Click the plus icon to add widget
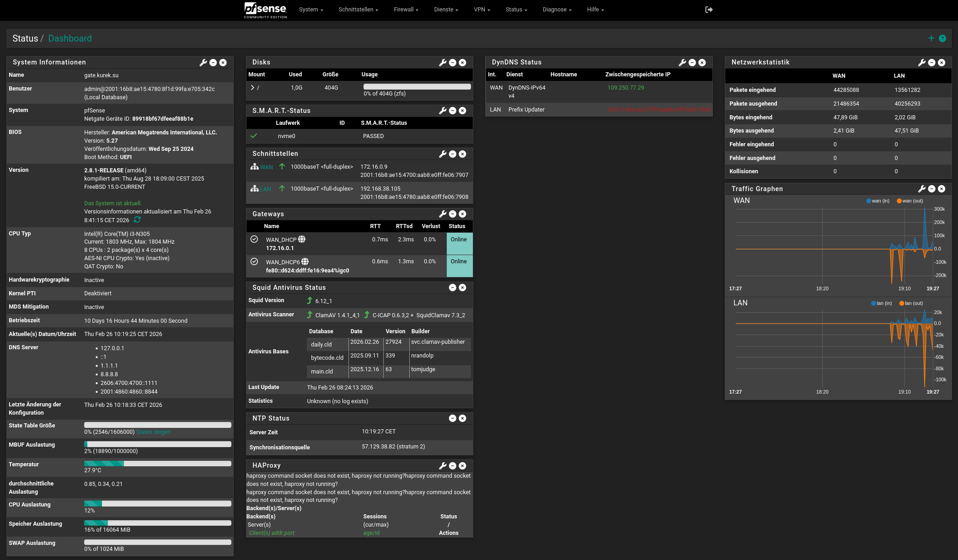The height and width of the screenshot is (560, 958). (931, 38)
